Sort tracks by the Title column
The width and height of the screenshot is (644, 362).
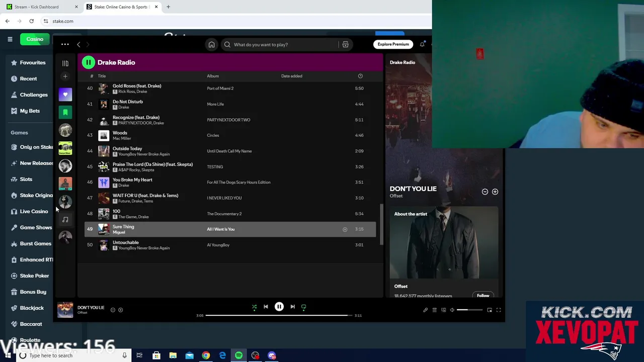pyautogui.click(x=102, y=76)
